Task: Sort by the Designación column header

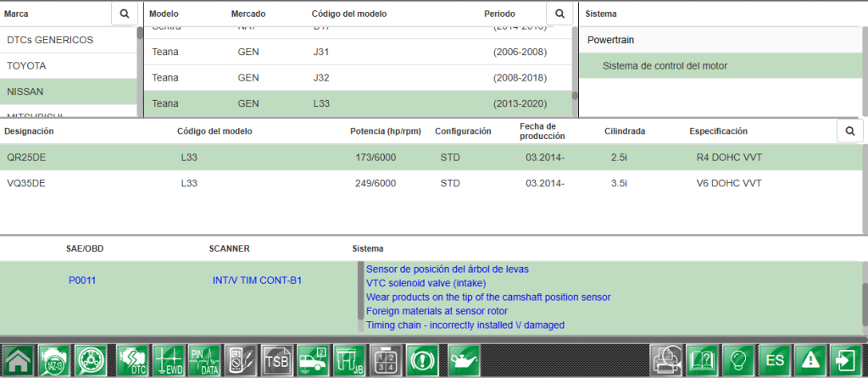Action: (29, 131)
